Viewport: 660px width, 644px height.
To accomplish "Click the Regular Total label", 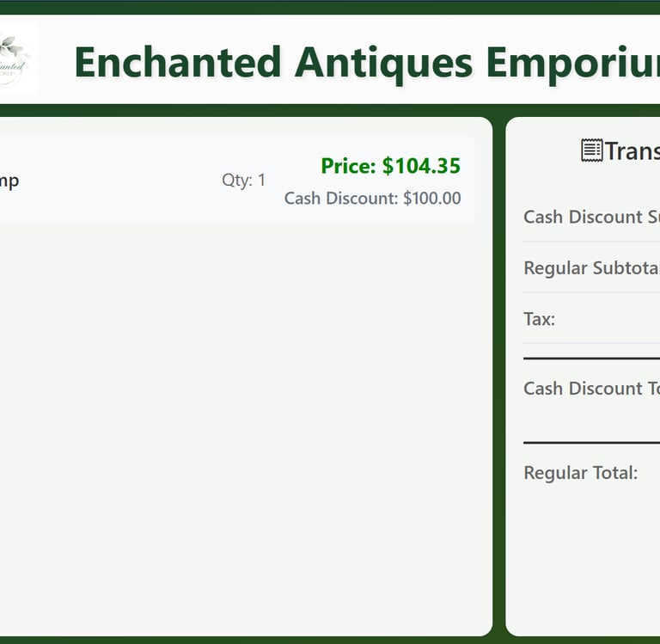I will [580, 473].
